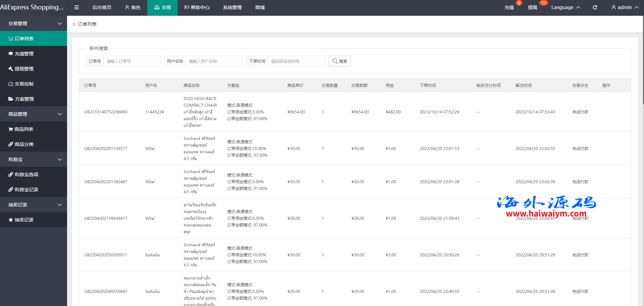
Task: Switch to 系统管理 top menu
Action: click(232, 7)
